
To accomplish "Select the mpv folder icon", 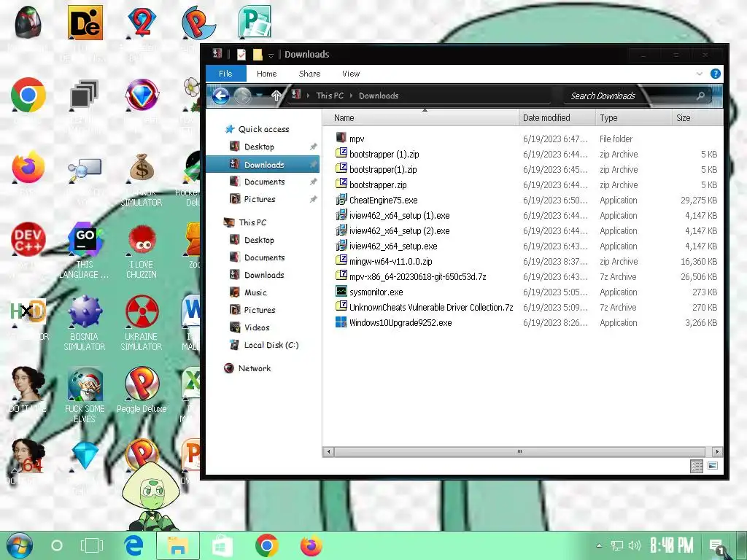I will 341,138.
